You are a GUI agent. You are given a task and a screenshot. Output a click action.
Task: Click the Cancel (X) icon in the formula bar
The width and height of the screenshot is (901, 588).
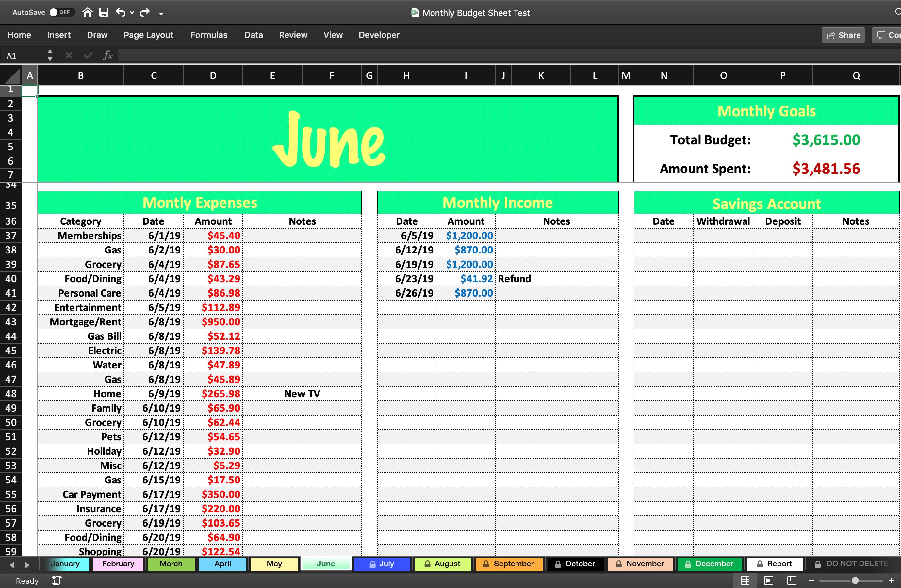(68, 55)
